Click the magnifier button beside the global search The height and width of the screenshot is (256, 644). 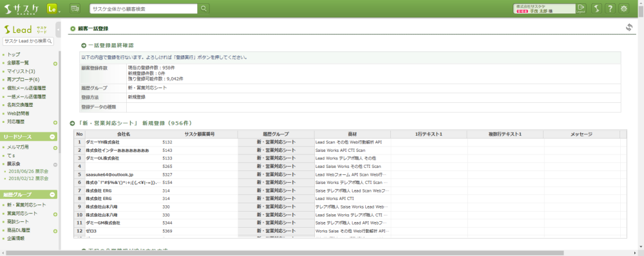pos(204,8)
